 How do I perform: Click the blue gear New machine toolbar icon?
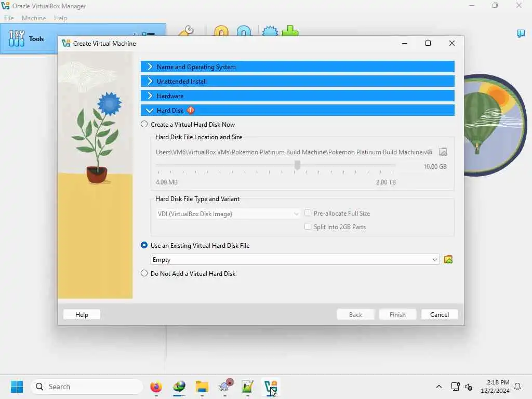(270, 31)
